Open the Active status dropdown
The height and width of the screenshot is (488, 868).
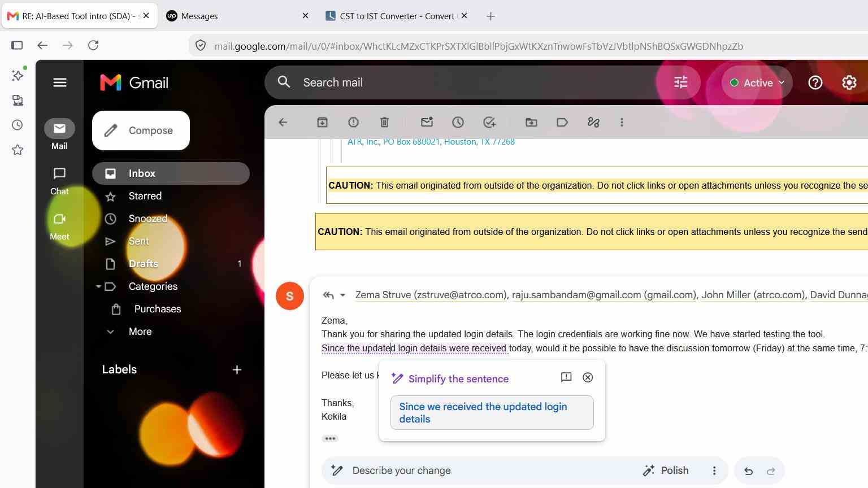(757, 82)
